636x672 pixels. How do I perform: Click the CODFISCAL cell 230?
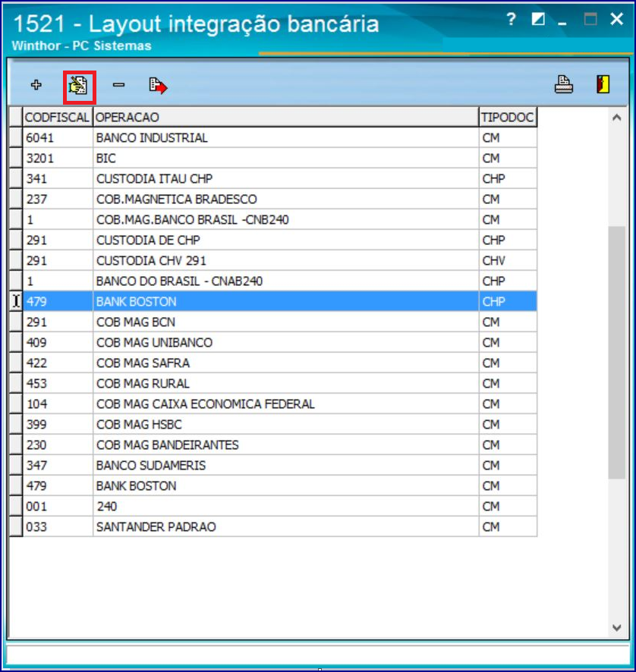(x=58, y=445)
